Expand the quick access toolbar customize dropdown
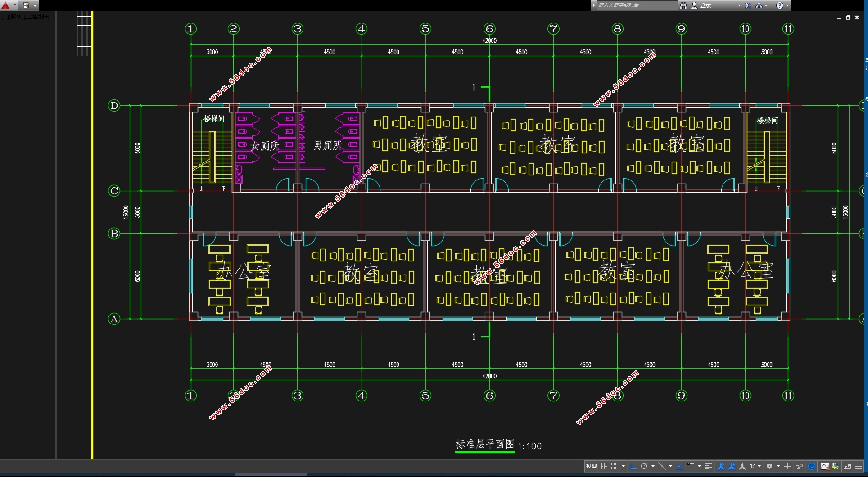 (35, 5)
